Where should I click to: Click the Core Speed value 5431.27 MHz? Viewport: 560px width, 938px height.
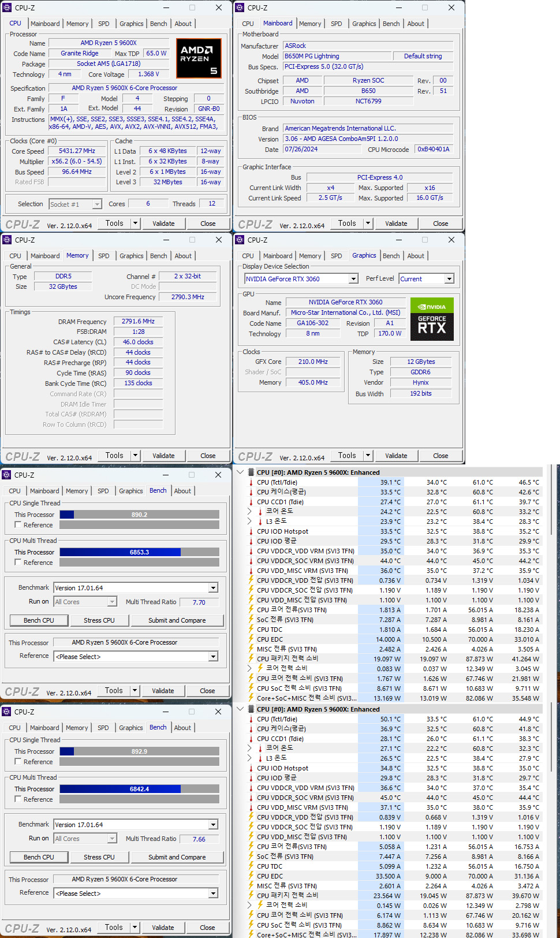click(77, 151)
